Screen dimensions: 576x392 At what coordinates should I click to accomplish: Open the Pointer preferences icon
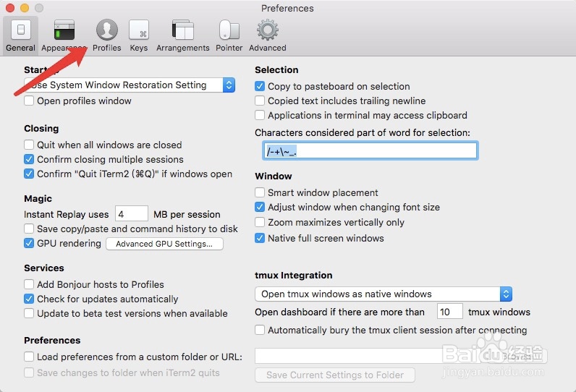point(229,30)
